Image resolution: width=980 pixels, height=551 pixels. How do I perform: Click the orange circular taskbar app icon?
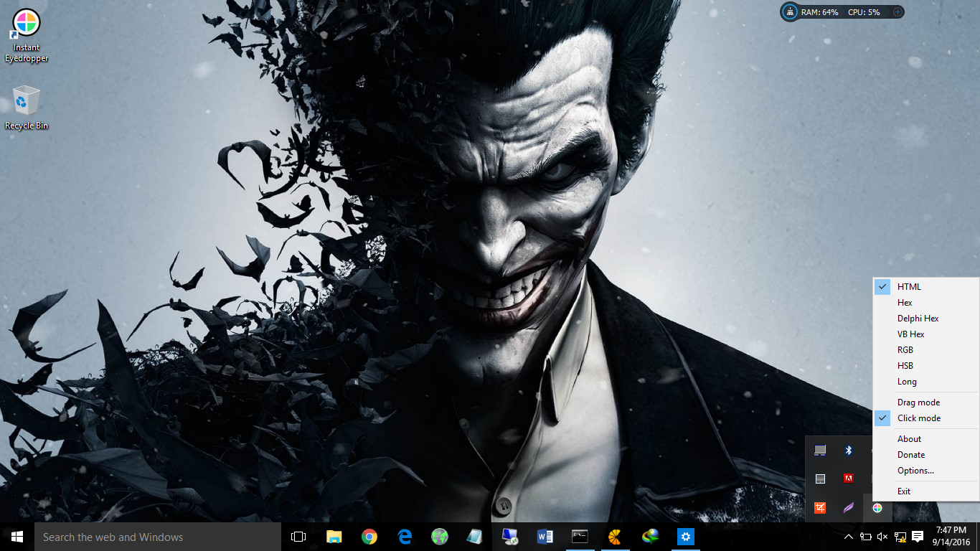(616, 537)
